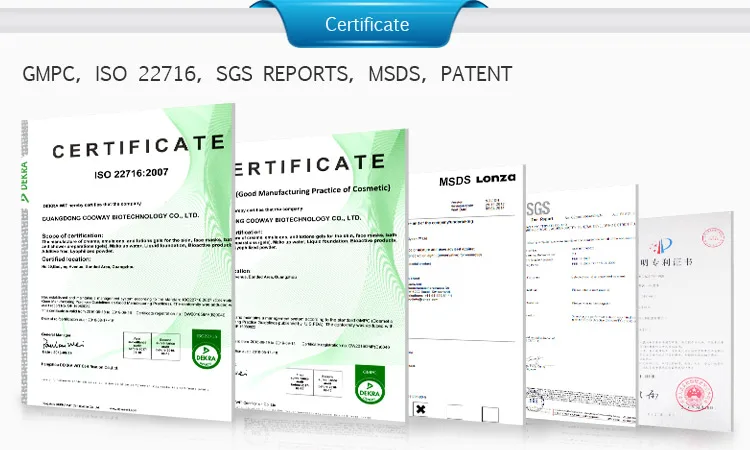Image resolution: width=750 pixels, height=450 pixels.
Task: Click 'ISO 22716:2007' text on first certificate
Action: pos(132,173)
